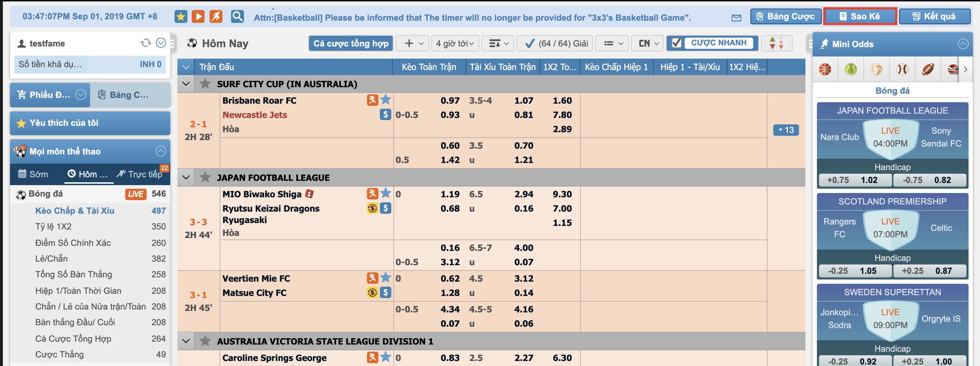Favorite the Surf City Cup league star
The width and height of the screenshot is (980, 366).
point(205,84)
